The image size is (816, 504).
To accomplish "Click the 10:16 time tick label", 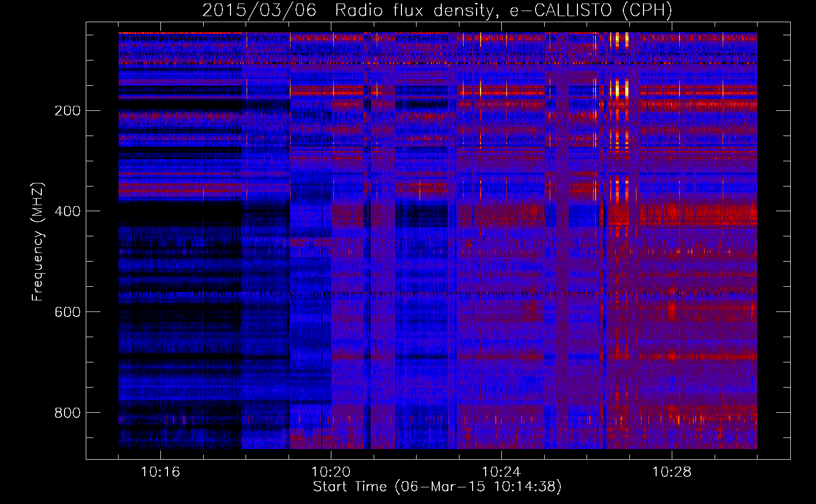I will [x=160, y=472].
